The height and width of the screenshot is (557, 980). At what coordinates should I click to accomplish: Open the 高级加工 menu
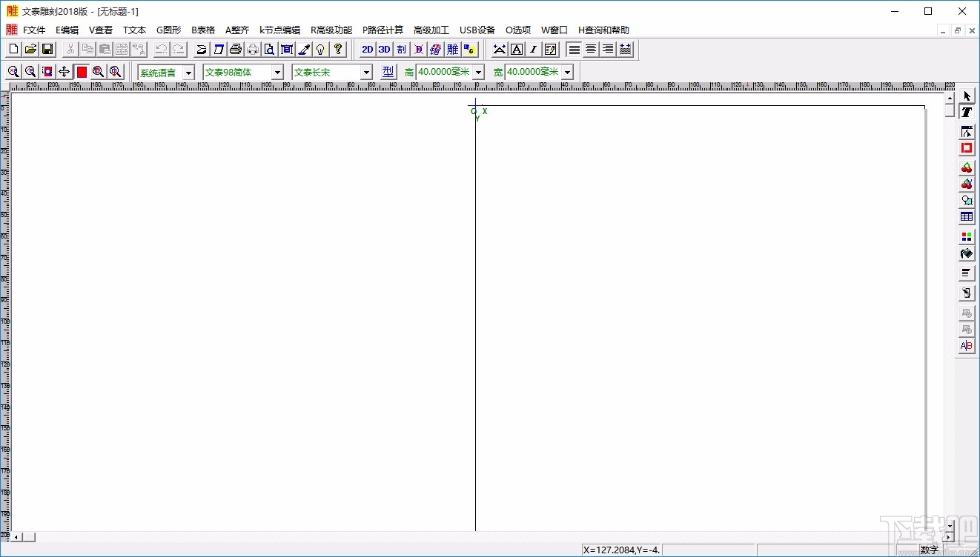pyautogui.click(x=431, y=30)
